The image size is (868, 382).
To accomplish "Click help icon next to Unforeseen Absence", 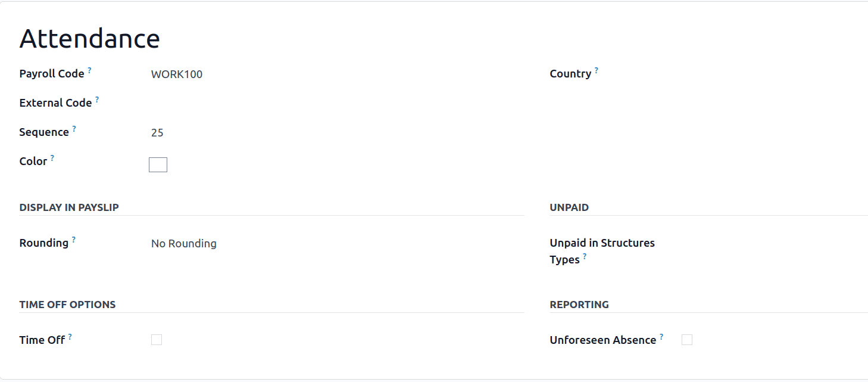I will (x=661, y=337).
